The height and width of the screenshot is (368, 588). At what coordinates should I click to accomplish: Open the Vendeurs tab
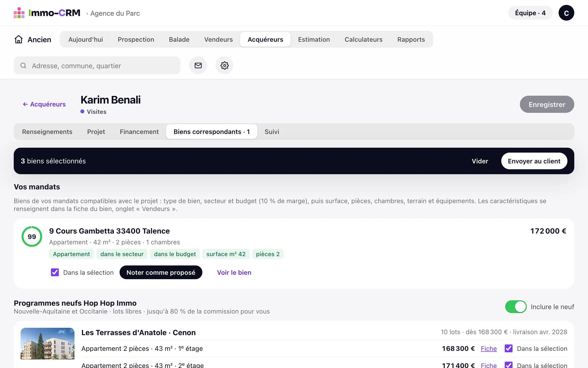[219, 39]
